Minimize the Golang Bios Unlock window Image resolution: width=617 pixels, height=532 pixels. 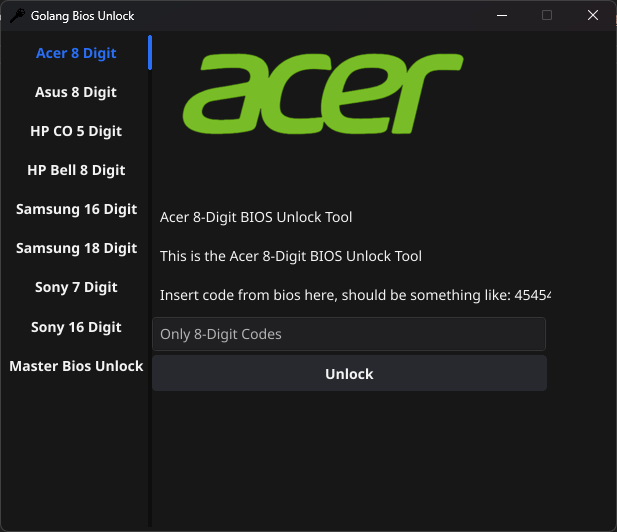pyautogui.click(x=502, y=15)
